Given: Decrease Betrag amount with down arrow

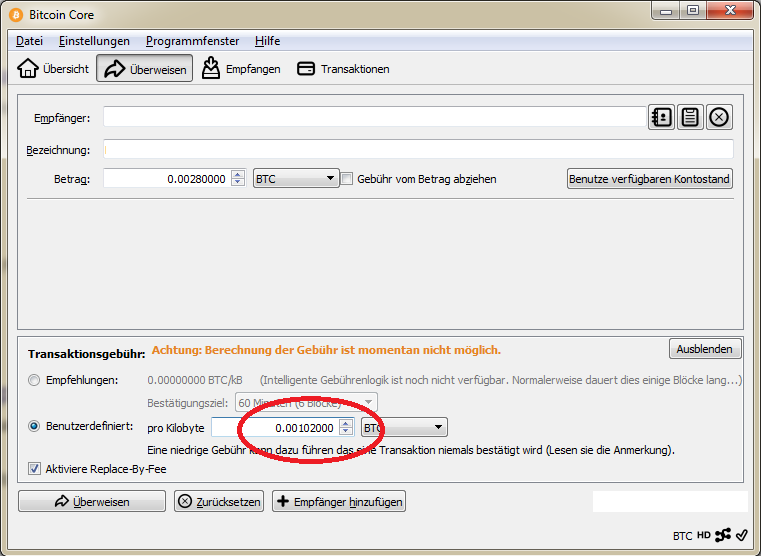Looking at the screenshot, I should [238, 183].
